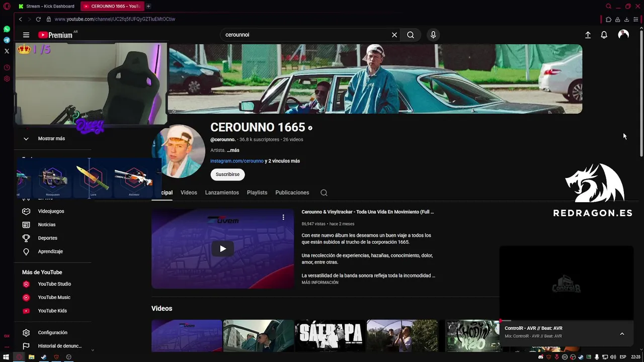Go back to previous page
Screen dimensions: 644x362
(x=20, y=19)
